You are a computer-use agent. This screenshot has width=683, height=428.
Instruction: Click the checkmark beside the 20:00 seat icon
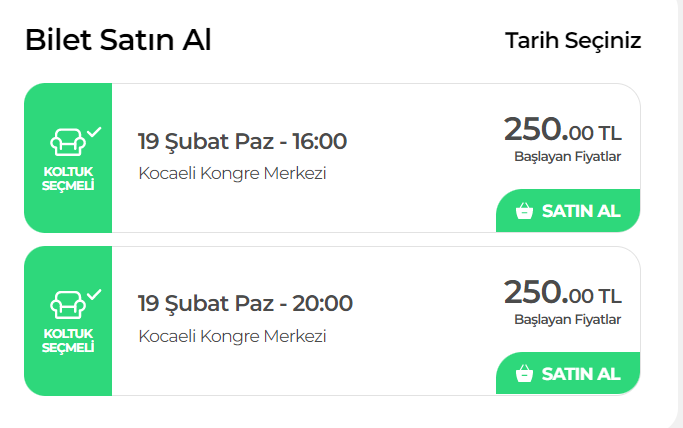pyautogui.click(x=93, y=294)
